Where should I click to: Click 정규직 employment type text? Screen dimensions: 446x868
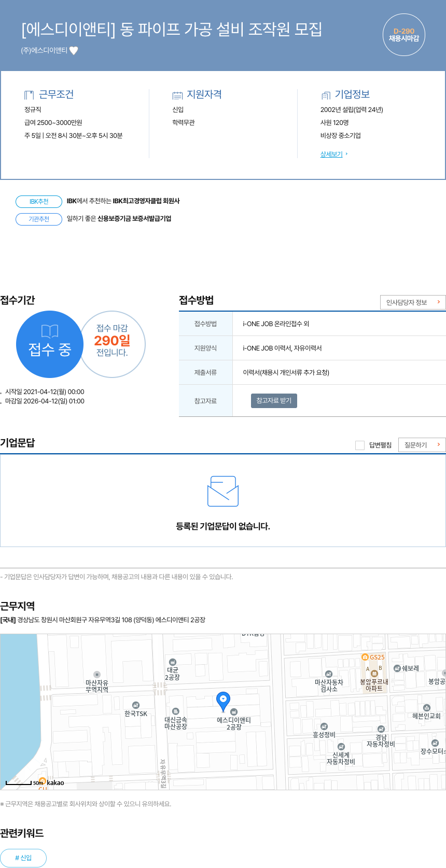(x=33, y=110)
